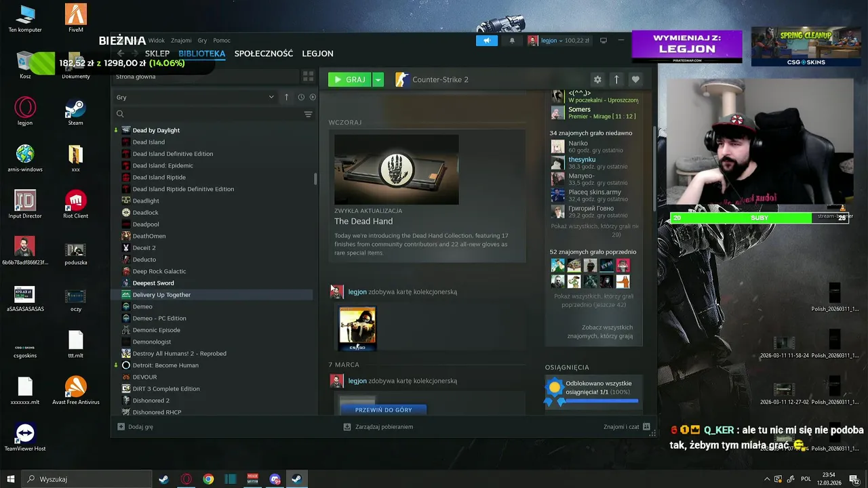Open FiveM desktop shortcut
Screen dimensions: 868x488
click(76, 18)
